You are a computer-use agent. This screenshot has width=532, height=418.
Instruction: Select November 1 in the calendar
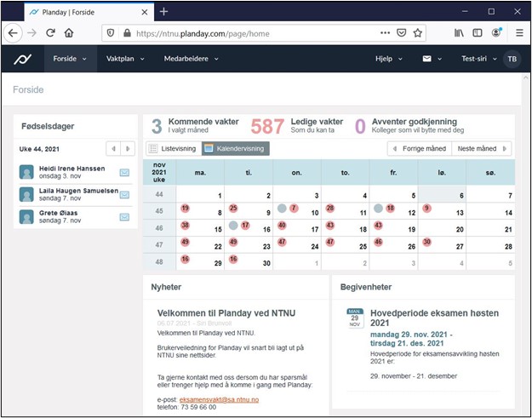click(200, 194)
